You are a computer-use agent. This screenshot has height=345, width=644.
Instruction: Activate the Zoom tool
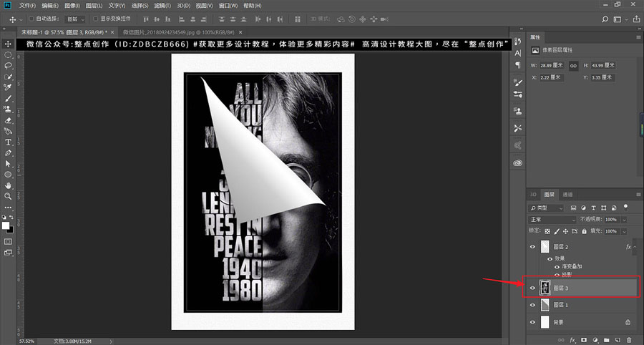click(x=8, y=195)
